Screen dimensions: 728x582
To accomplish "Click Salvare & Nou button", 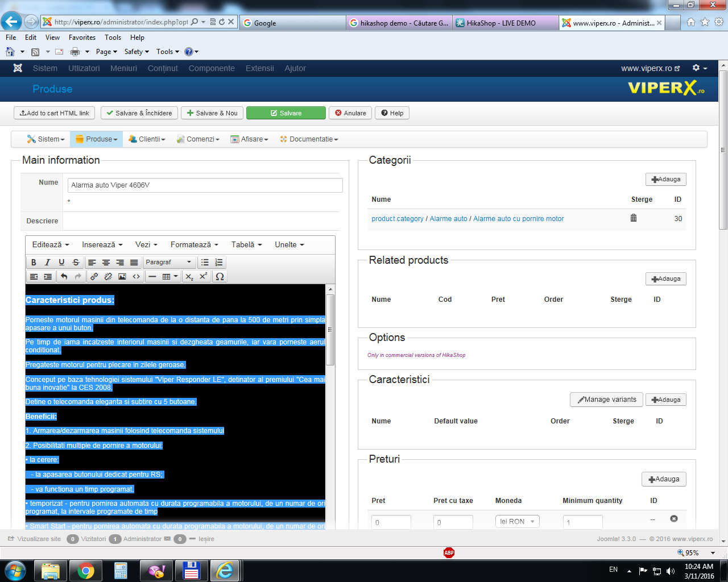I will [212, 113].
